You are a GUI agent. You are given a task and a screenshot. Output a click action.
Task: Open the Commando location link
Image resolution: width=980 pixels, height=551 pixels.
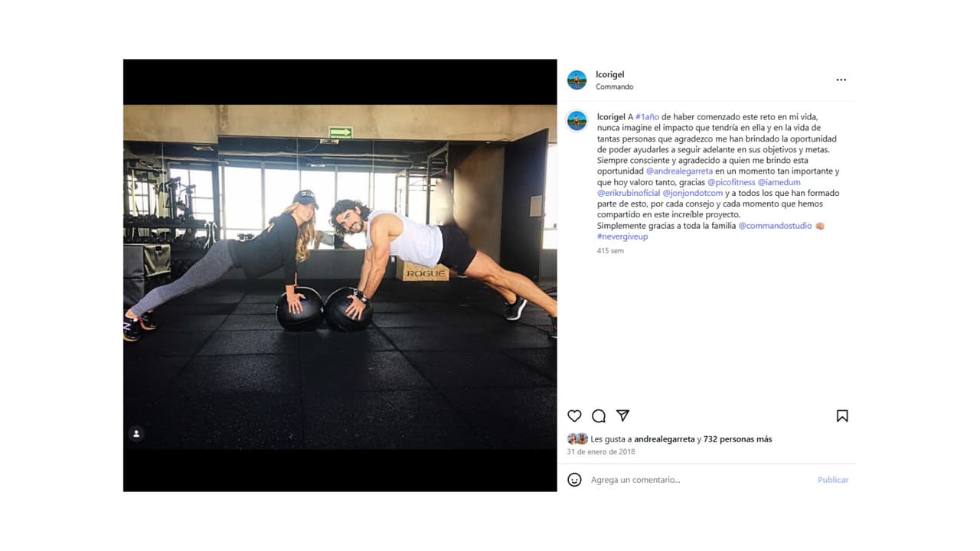point(615,86)
